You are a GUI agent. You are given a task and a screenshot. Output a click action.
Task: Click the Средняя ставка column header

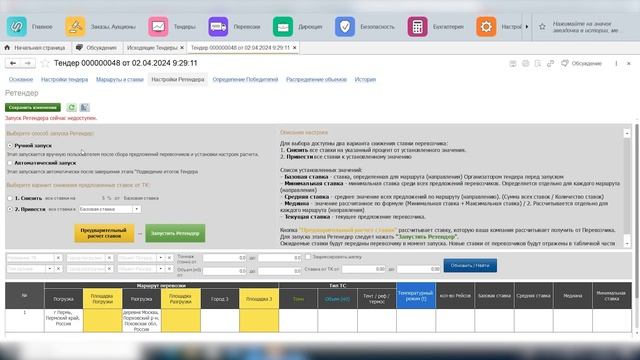[533, 296]
